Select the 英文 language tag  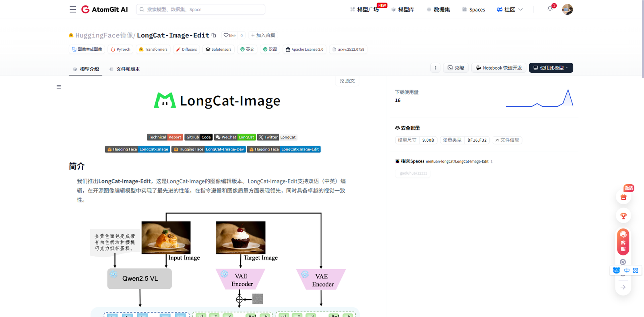[x=247, y=49]
